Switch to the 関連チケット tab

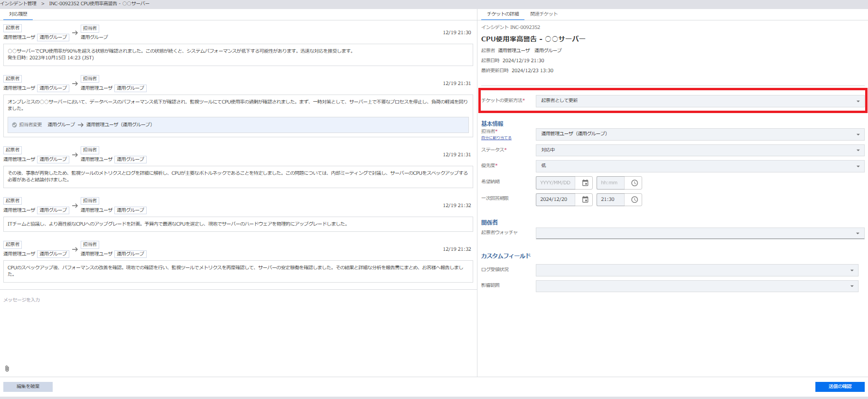tap(544, 14)
